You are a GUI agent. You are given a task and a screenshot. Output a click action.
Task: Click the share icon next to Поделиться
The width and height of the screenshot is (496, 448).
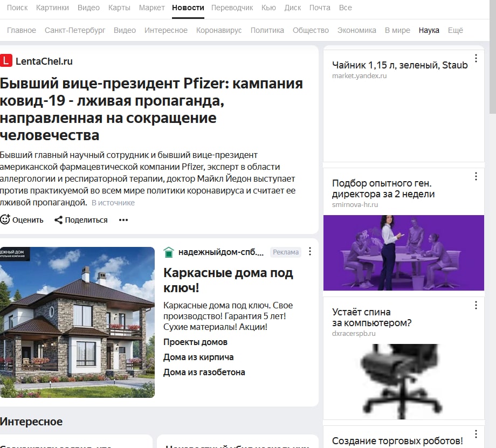tap(58, 220)
